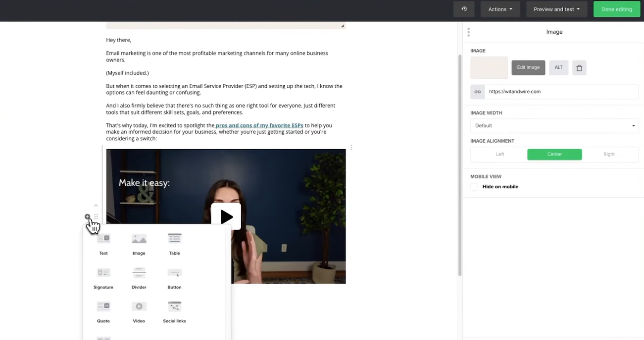Insert a Button block
Image resolution: width=644 pixels, height=340 pixels.
[x=174, y=278]
